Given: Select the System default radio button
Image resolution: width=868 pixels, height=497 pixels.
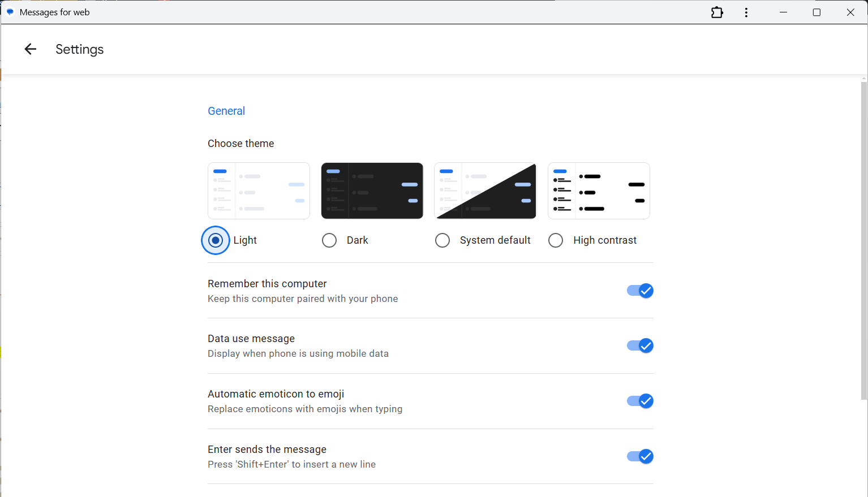Looking at the screenshot, I should point(442,240).
